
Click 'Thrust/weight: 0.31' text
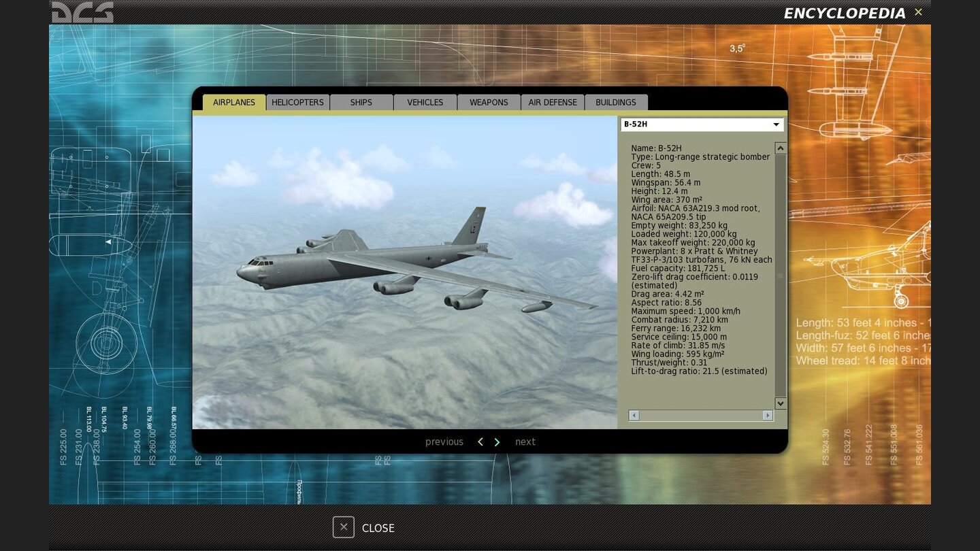(669, 363)
